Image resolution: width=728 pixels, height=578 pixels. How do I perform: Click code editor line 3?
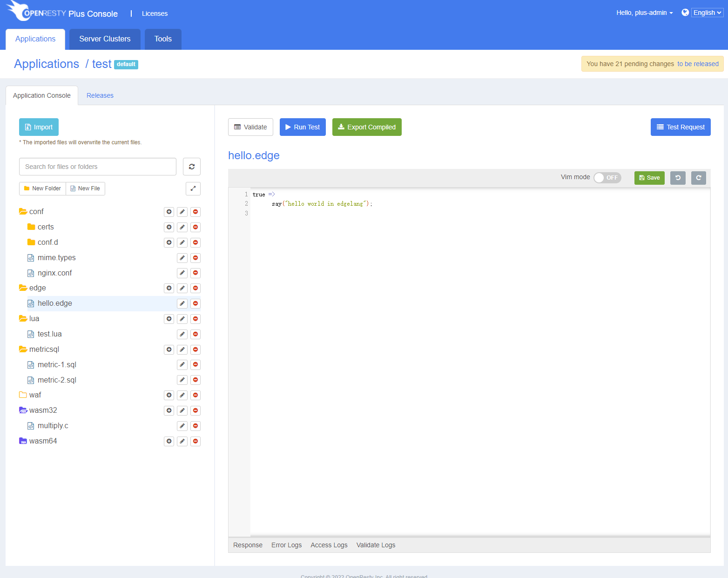pos(479,213)
